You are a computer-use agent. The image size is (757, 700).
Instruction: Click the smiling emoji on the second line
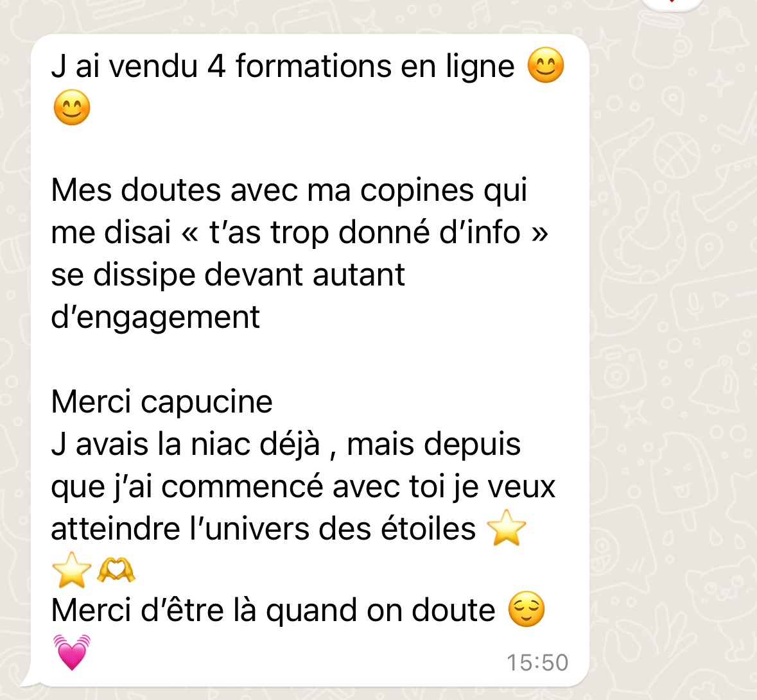click(71, 107)
